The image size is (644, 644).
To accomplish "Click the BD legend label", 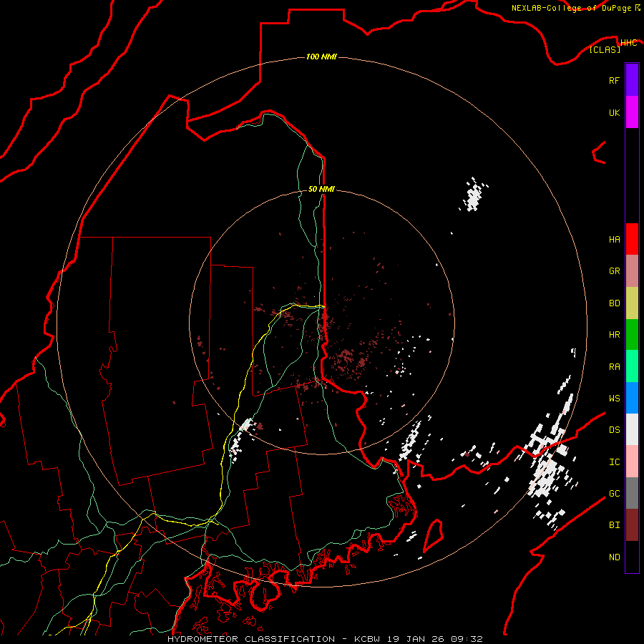I will point(614,303).
